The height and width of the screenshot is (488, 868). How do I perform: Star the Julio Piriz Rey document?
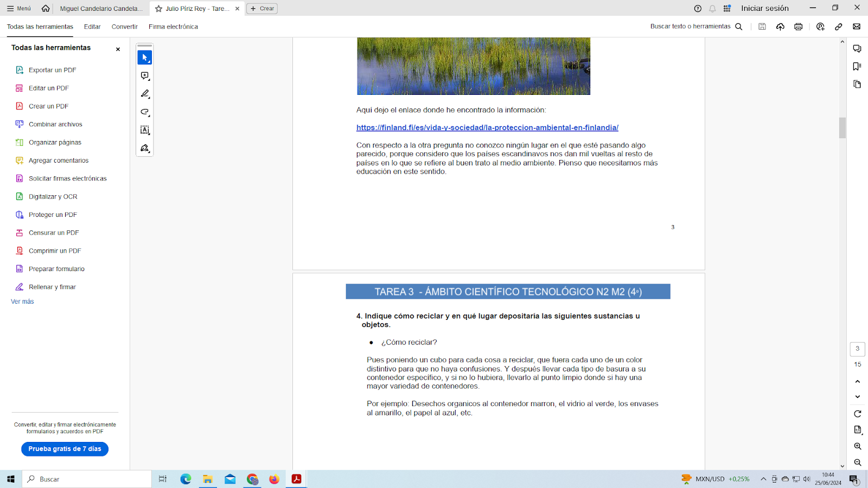coord(158,9)
